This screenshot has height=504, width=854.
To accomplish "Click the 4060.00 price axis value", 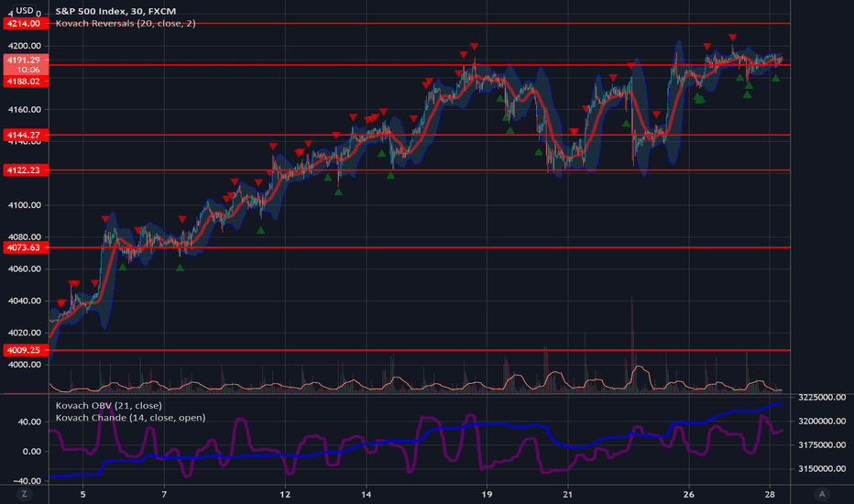I will [x=25, y=268].
